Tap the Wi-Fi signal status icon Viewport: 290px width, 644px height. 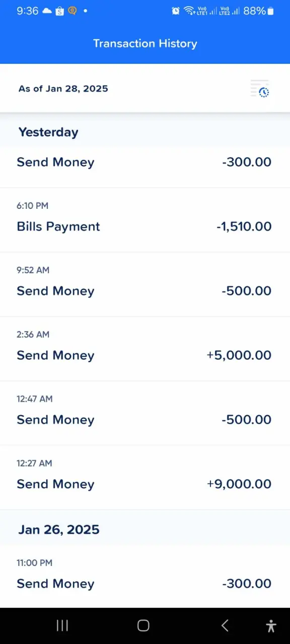tap(189, 11)
